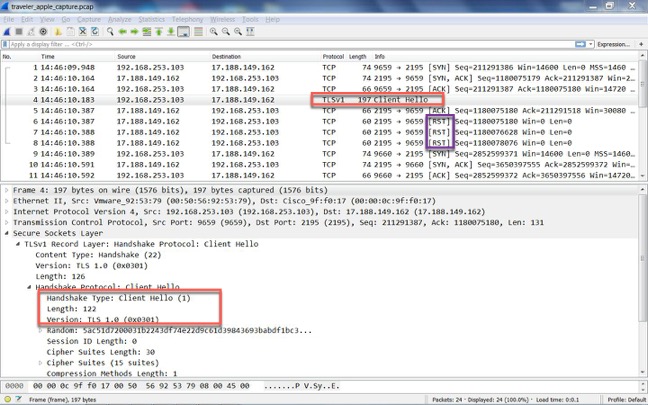Expand the Cipher Suites (15 suites) row
This screenshot has height=405, width=648.
[x=40, y=362]
